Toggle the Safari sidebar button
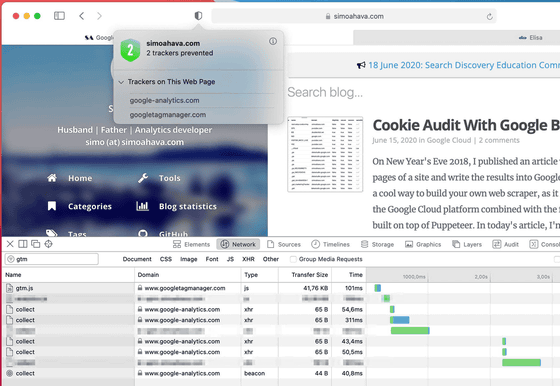This screenshot has height=386, width=560. 59,16
